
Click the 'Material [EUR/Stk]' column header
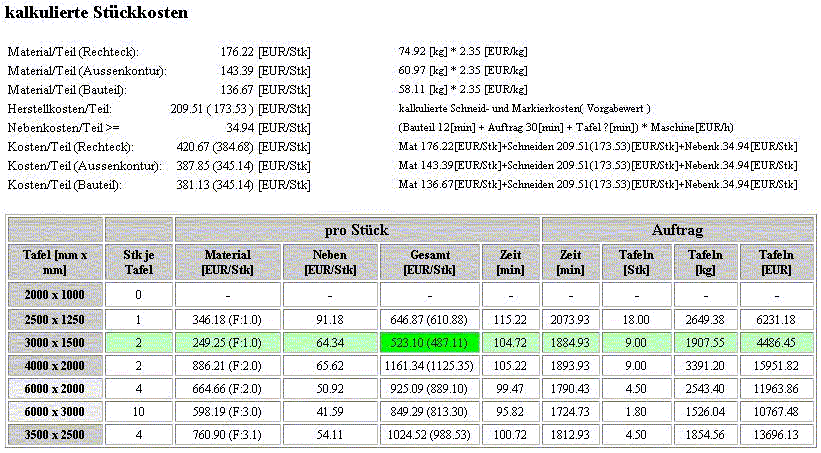click(229, 262)
